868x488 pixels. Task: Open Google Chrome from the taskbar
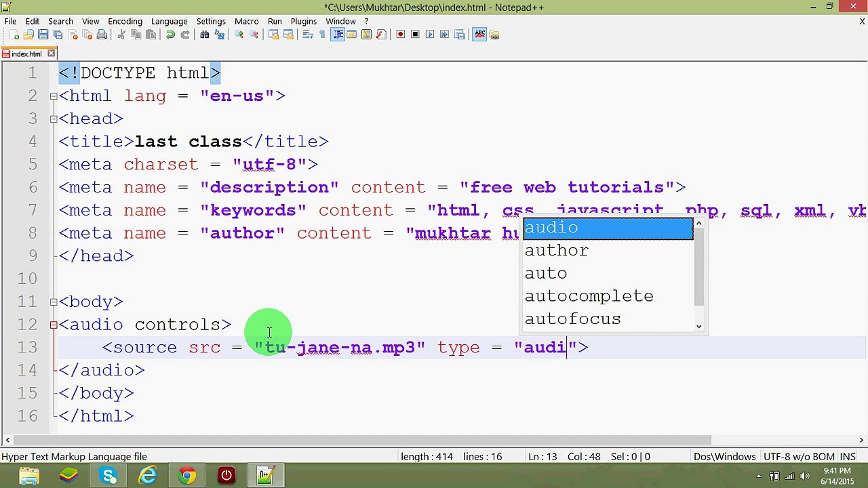187,476
